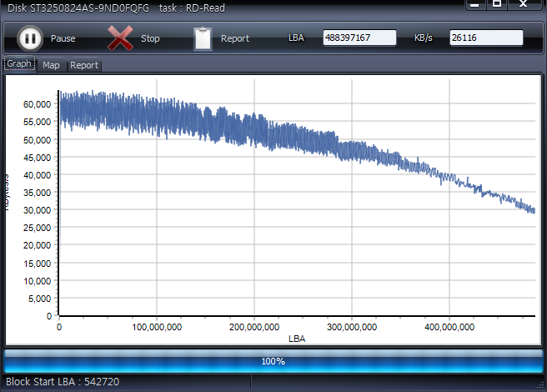This screenshot has height=392, width=547.
Task: Click the 100,000,000 x-axis label
Action: coord(157,327)
